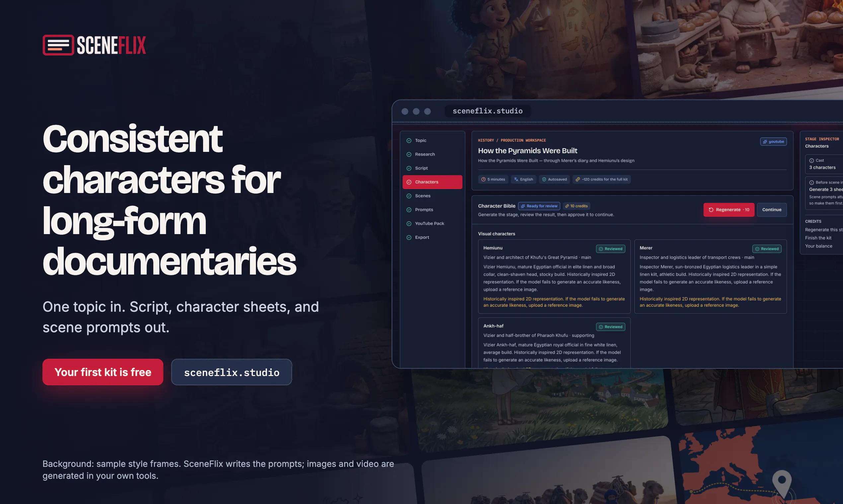Select the Export stage

pyautogui.click(x=432, y=237)
